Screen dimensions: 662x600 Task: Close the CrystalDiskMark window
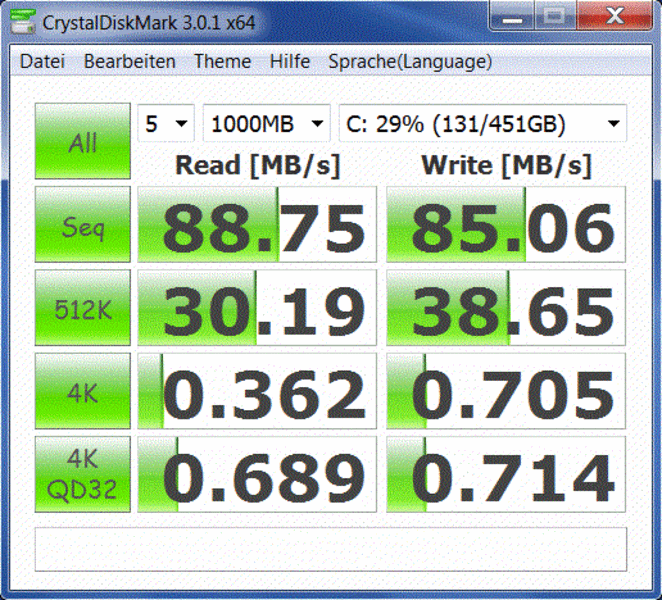614,16
